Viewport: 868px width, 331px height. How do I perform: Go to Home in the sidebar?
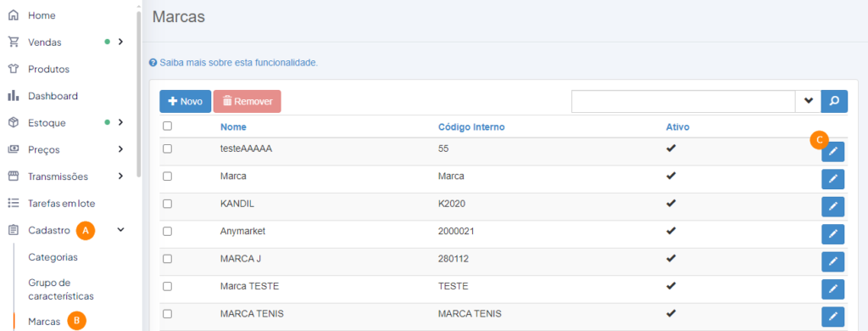coord(42,15)
